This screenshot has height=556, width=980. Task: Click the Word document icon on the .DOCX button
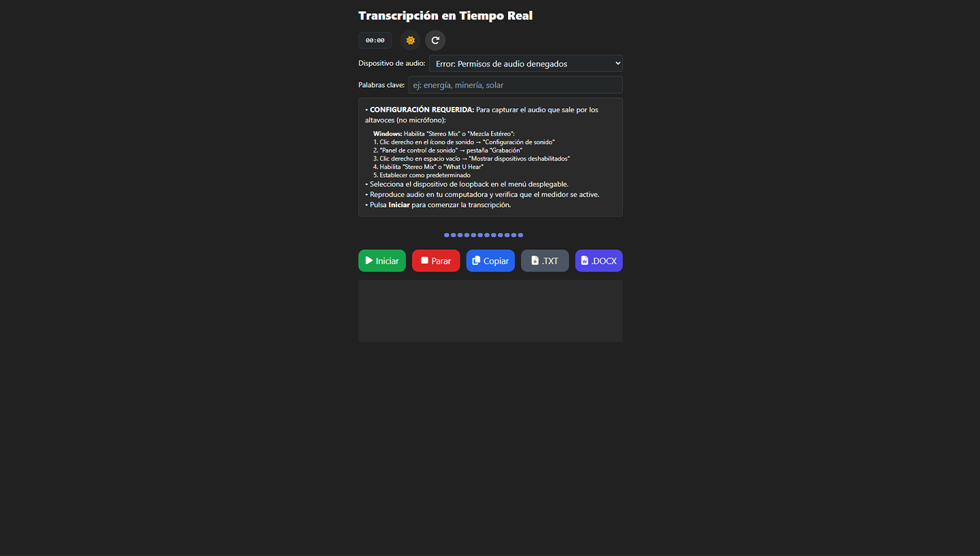[x=586, y=261]
